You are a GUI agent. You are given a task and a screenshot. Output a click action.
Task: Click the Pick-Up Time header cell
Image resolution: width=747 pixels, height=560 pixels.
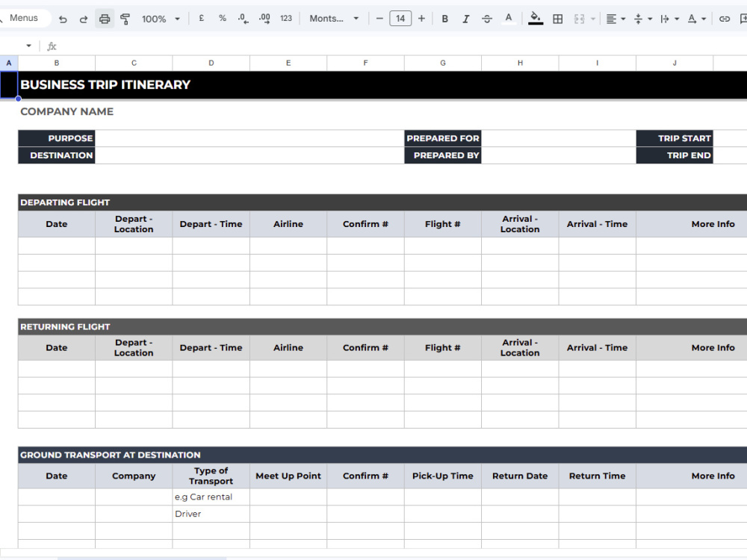point(442,476)
